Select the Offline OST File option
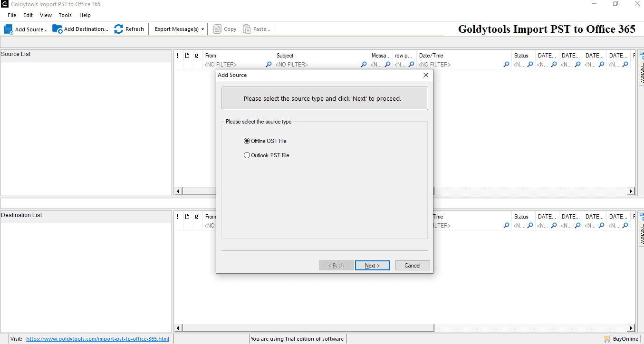Viewport: 644px width, 344px height. [247, 141]
